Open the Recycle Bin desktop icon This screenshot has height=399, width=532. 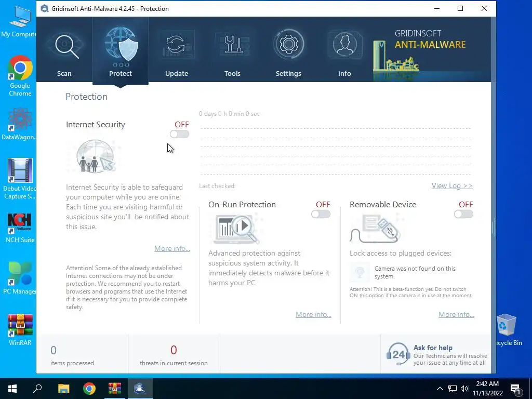[x=508, y=330]
